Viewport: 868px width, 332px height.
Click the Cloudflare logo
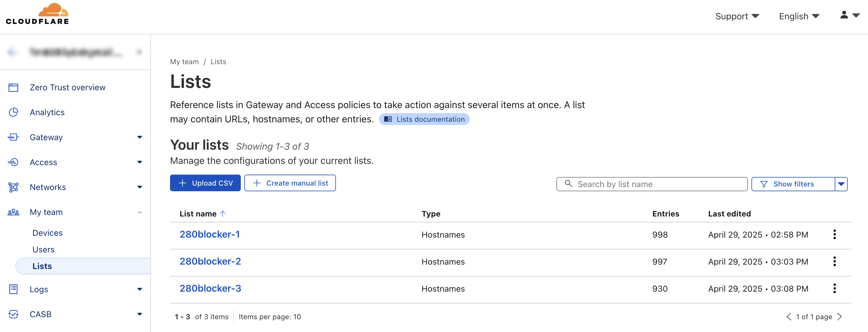(37, 14)
